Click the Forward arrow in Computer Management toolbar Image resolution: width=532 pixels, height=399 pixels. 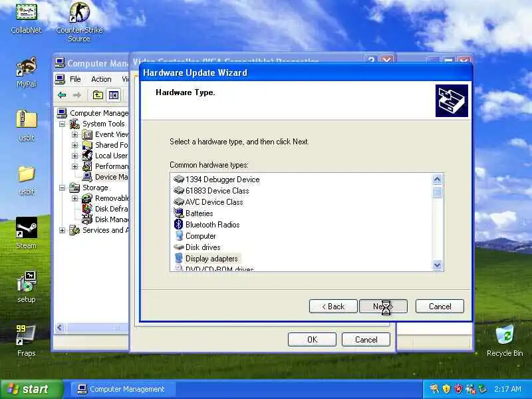pyautogui.click(x=77, y=95)
